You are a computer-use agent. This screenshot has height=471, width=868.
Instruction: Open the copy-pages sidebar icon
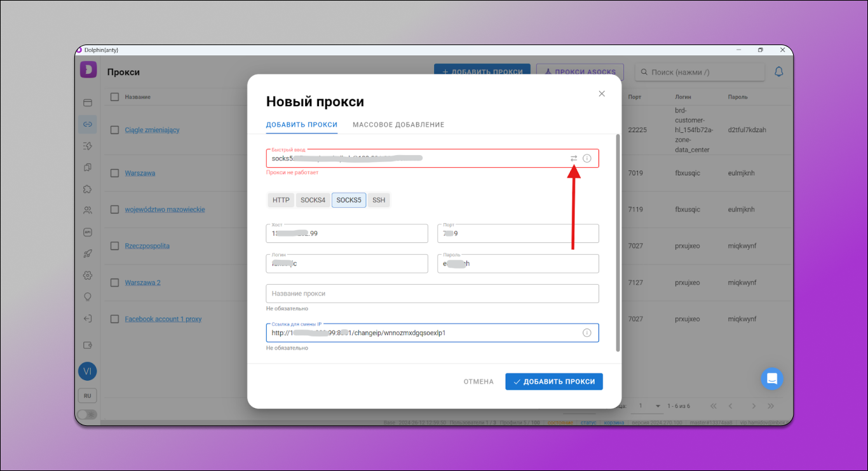[88, 167]
